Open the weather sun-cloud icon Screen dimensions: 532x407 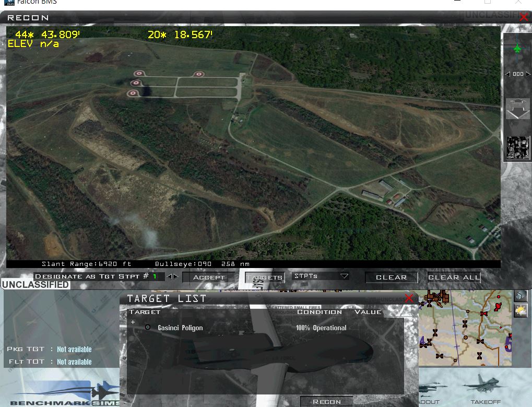pos(521,310)
